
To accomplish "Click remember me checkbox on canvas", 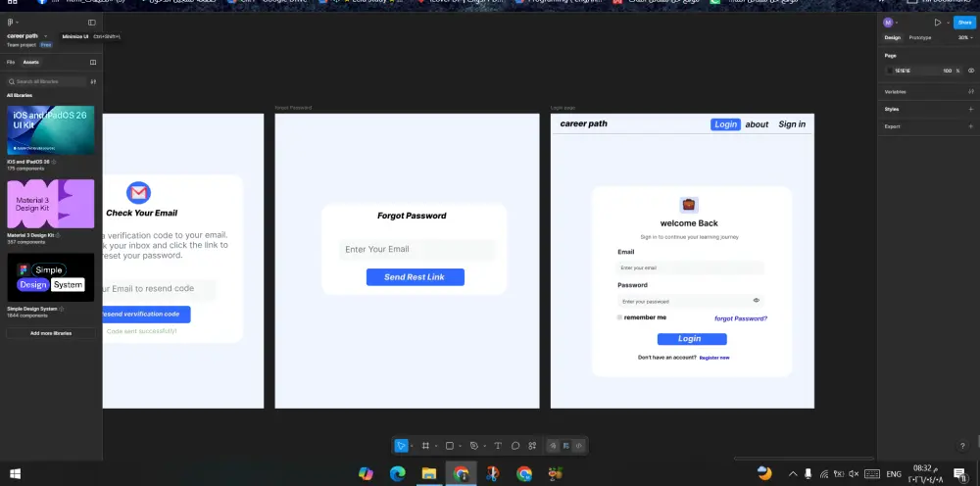I will pos(619,317).
